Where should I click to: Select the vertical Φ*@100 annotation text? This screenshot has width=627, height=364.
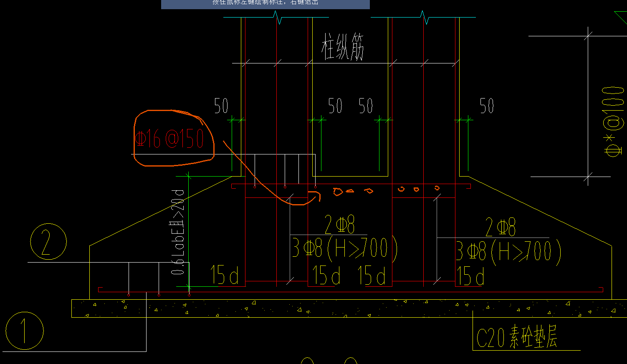point(613,122)
